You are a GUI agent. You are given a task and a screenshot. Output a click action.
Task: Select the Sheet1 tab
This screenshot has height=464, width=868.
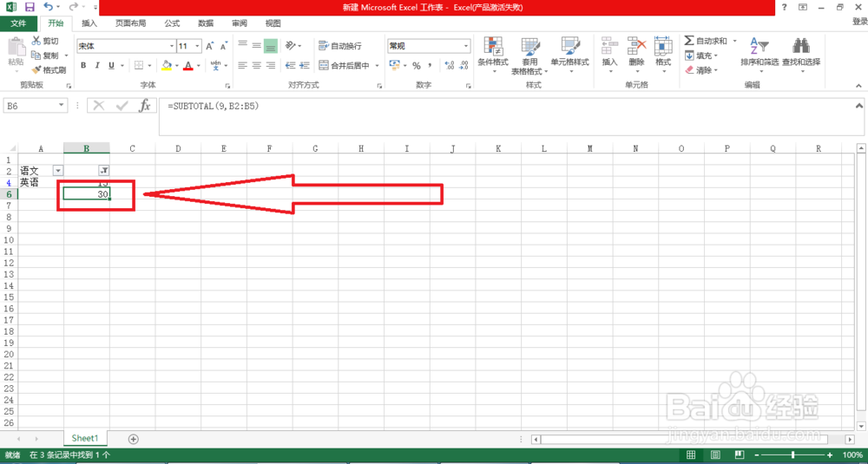(x=85, y=438)
